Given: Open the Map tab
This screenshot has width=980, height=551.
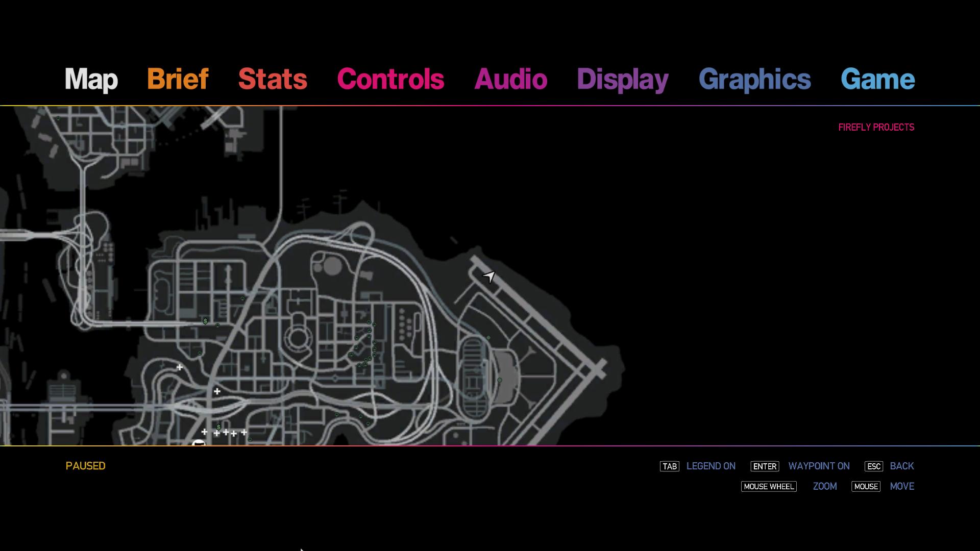Looking at the screenshot, I should (x=91, y=80).
